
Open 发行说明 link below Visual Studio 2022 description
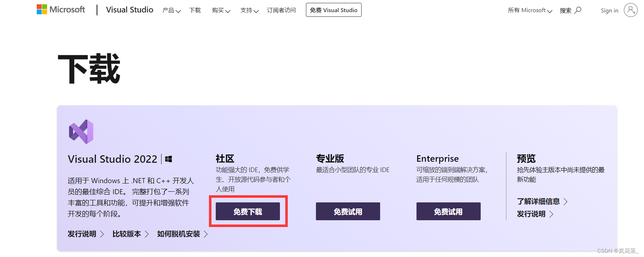[86, 234]
